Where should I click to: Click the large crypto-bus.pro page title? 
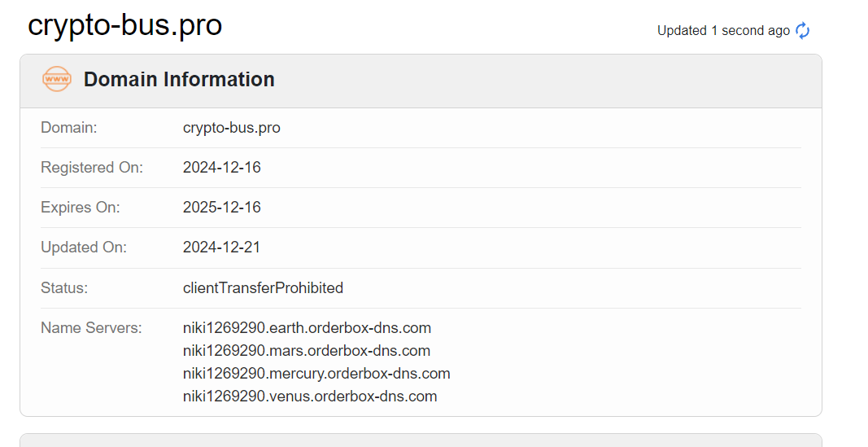[124, 25]
